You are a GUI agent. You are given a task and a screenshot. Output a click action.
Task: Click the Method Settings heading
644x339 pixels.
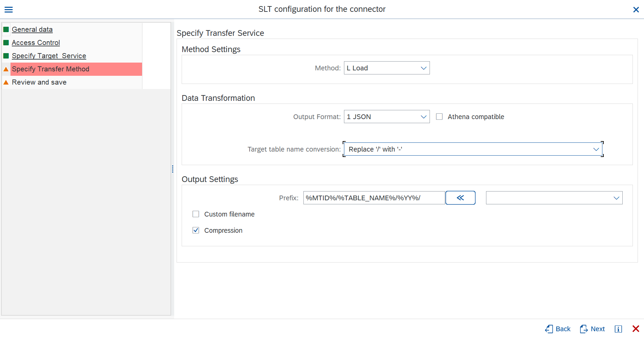tap(211, 49)
